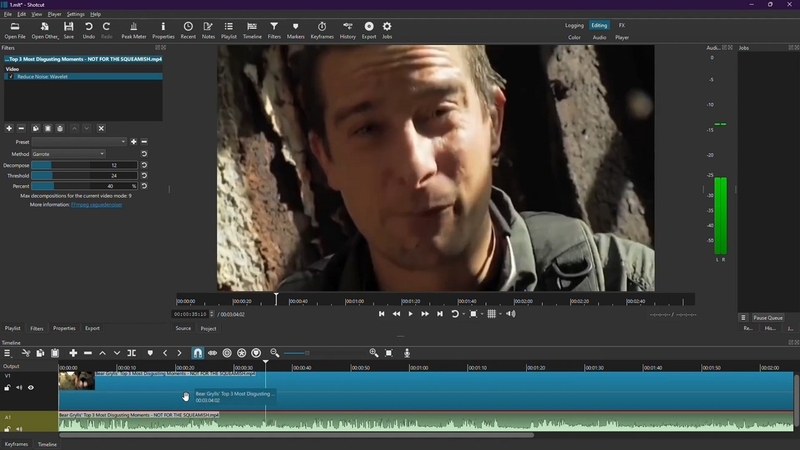800x450 pixels.
Task: Open the Preset dropdown
Action: point(79,142)
